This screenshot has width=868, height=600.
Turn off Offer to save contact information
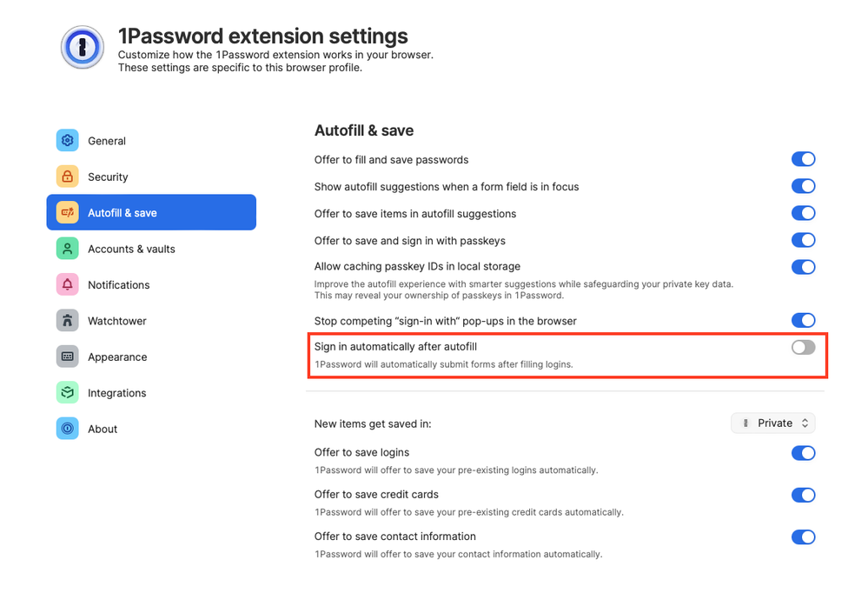click(x=803, y=537)
